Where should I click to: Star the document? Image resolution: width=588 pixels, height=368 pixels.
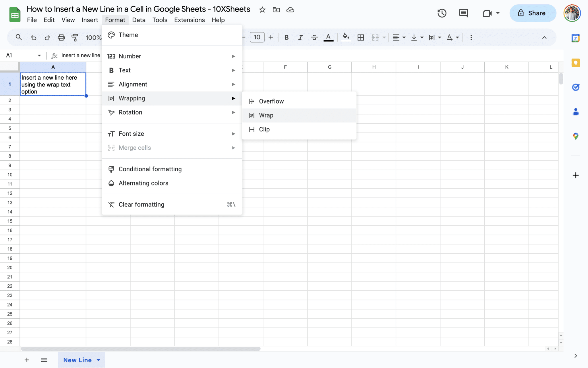click(262, 10)
